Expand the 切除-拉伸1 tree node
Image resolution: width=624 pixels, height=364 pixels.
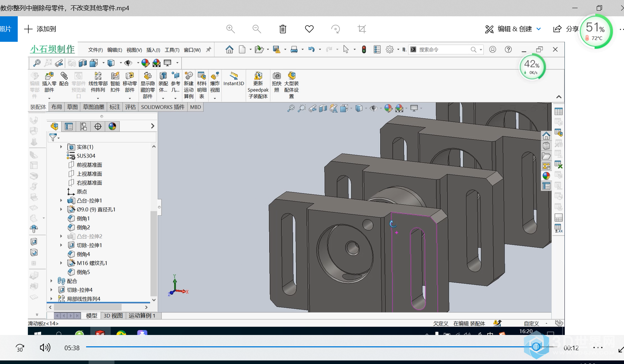point(61,245)
